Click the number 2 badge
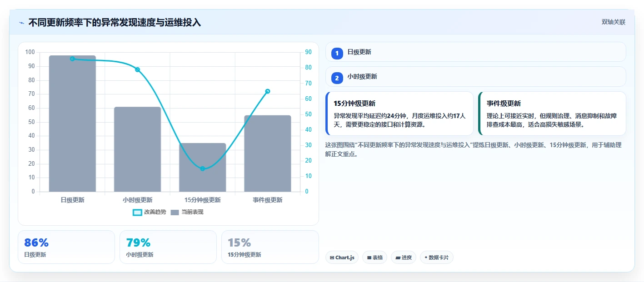The width and height of the screenshot is (644, 282). point(337,78)
